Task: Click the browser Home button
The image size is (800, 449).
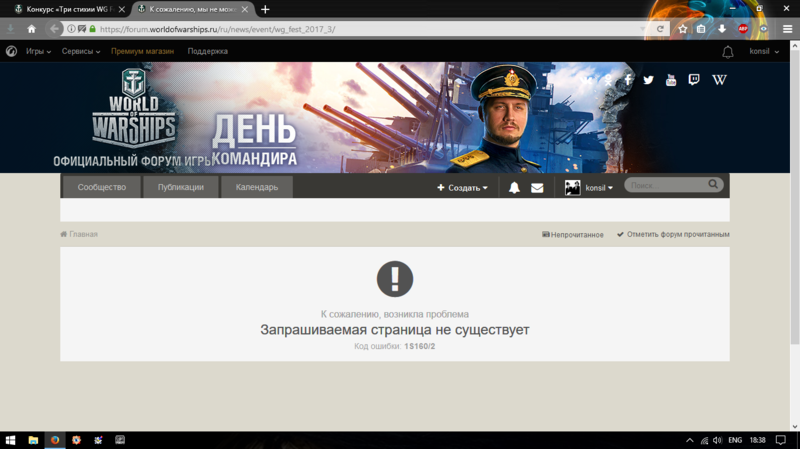Action: pos(32,29)
